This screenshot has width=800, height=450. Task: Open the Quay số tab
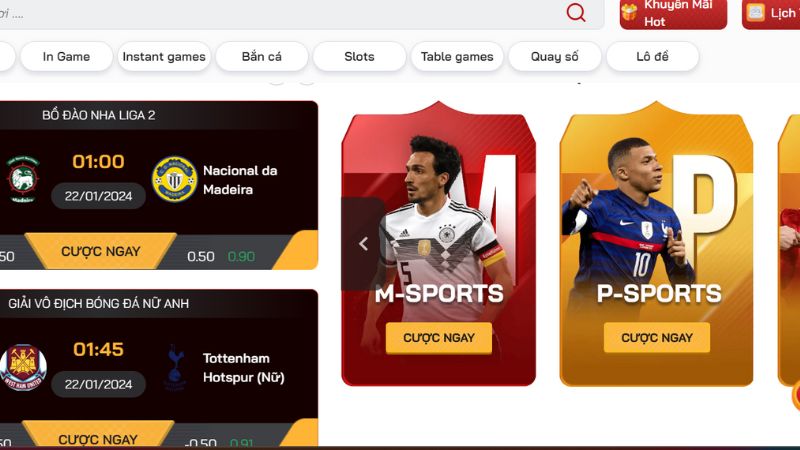click(x=555, y=57)
